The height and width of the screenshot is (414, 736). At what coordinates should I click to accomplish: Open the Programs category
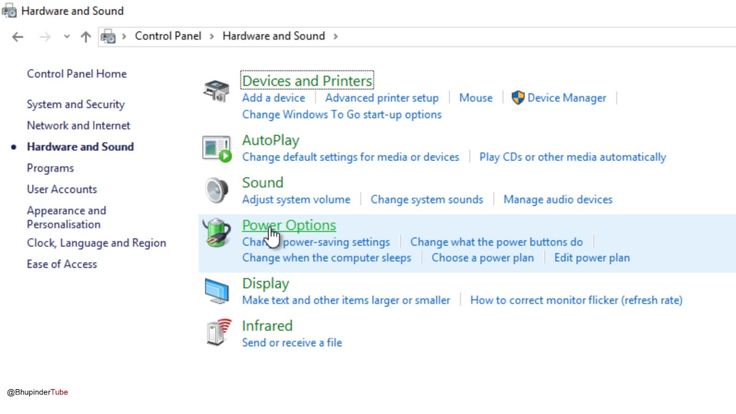[x=50, y=168]
